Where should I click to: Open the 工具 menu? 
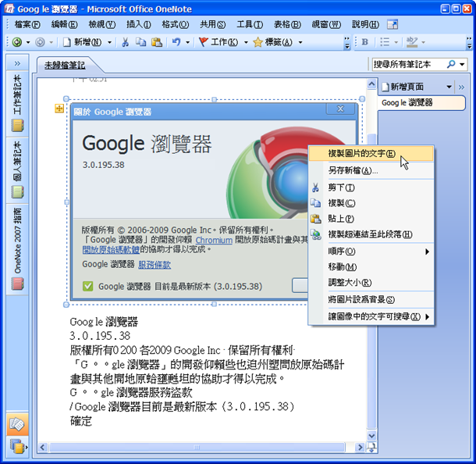250,24
